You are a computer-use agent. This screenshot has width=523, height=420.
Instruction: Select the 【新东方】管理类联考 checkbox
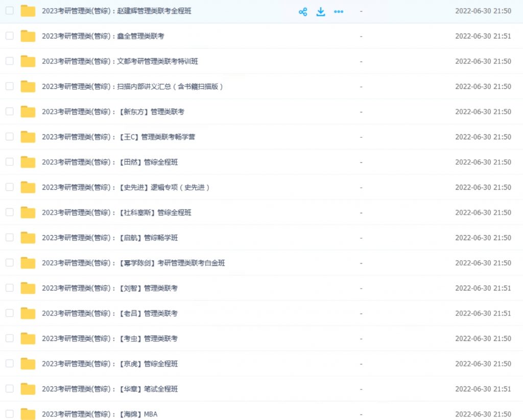[x=10, y=111]
